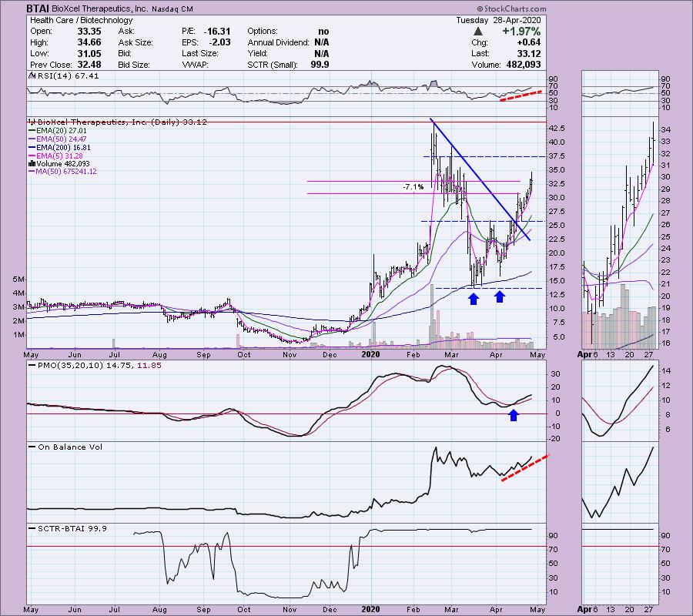Select the 37.5 price axis label

coord(555,156)
